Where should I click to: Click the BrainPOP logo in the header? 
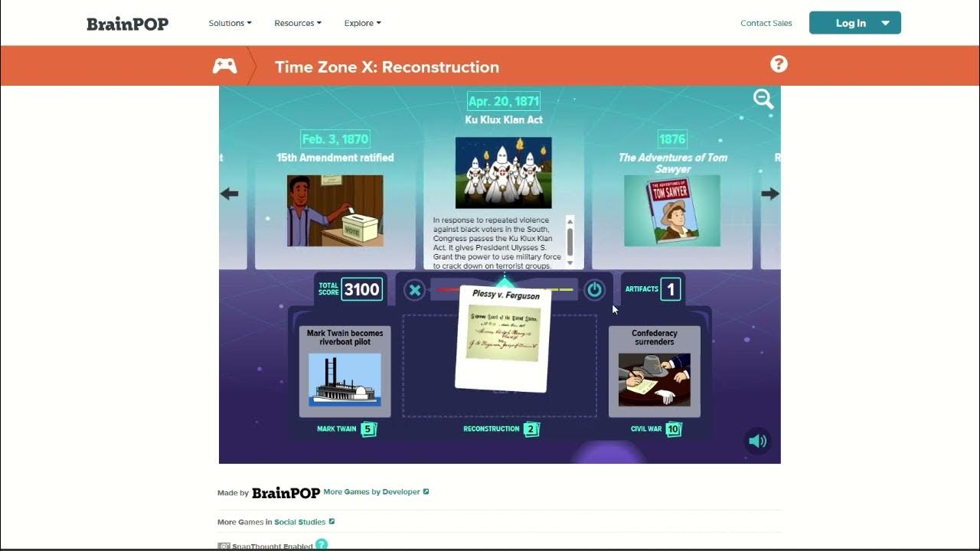tap(127, 23)
